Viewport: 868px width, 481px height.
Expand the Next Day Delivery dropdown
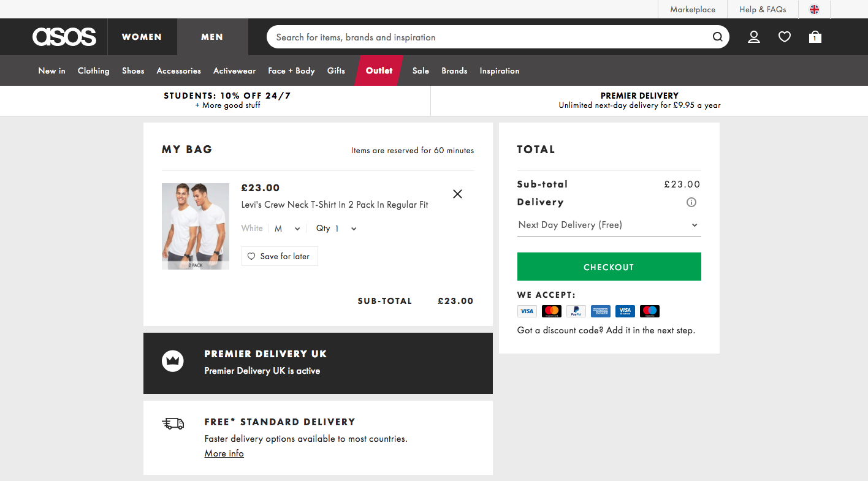click(609, 225)
